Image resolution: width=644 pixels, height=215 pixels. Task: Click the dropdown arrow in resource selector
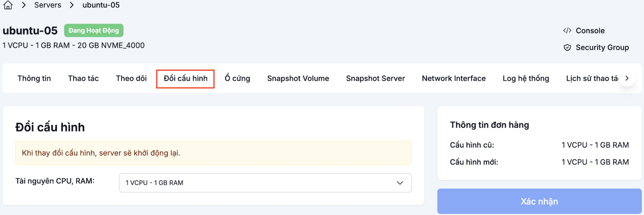pyautogui.click(x=400, y=183)
